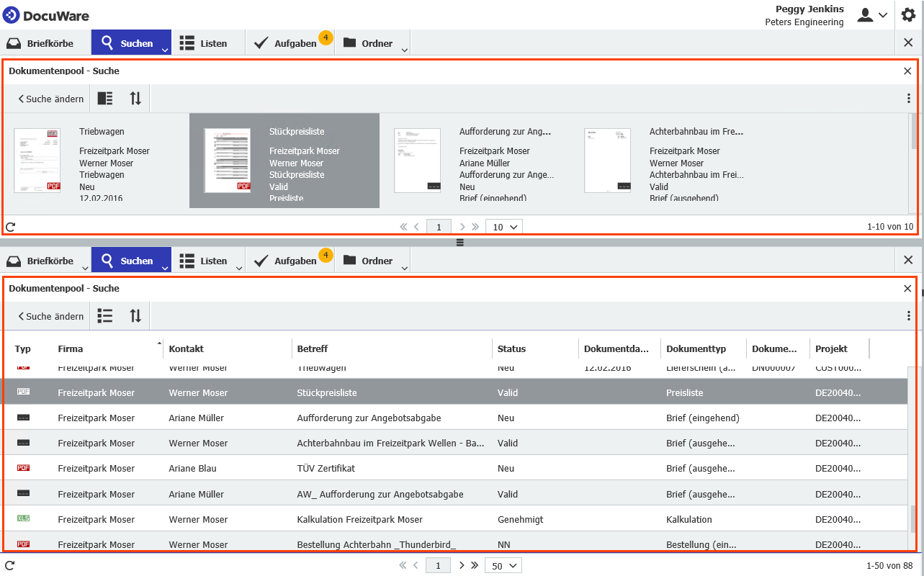Open Ordner tab dropdown arrow above table results
Viewport: 924px width, 576px height.
pos(404,267)
